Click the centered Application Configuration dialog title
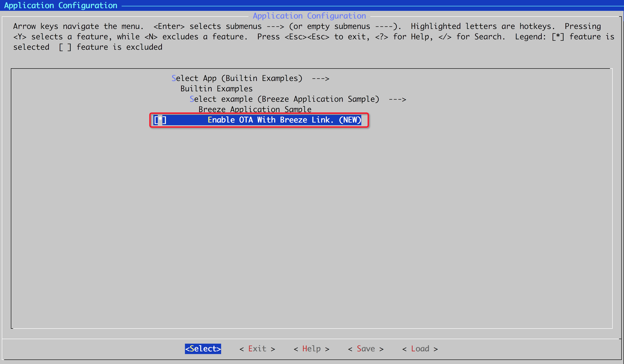 [309, 16]
